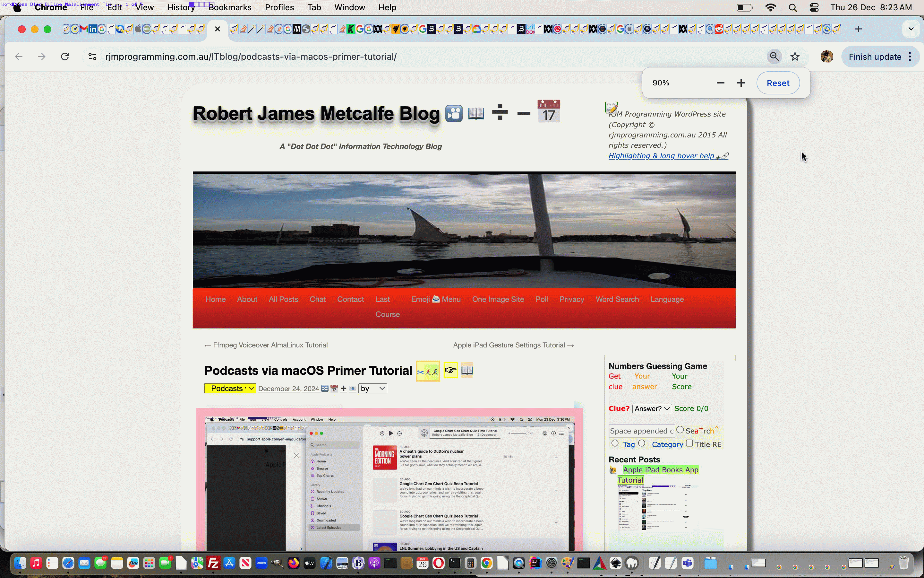Open the Chrome profile avatar
Image resolution: width=924 pixels, height=578 pixels.
pos(827,57)
